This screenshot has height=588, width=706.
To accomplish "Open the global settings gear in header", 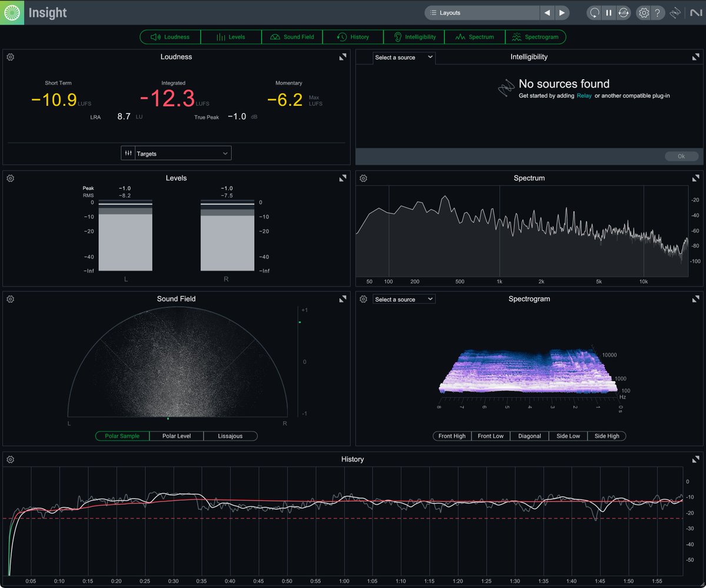I will 644,12.
